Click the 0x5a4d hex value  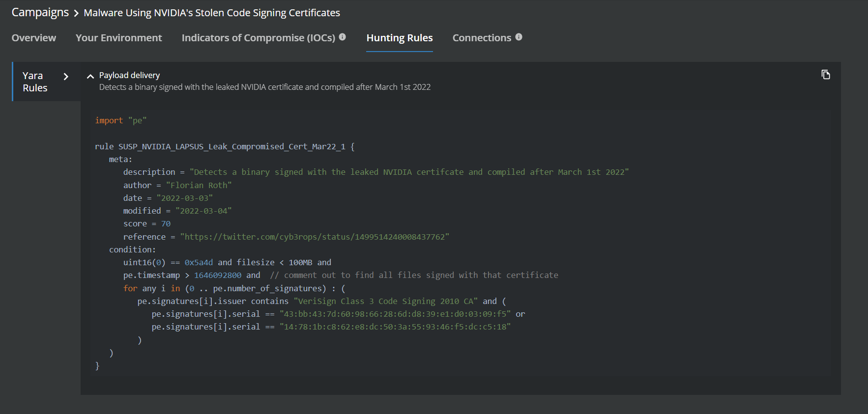click(x=199, y=262)
